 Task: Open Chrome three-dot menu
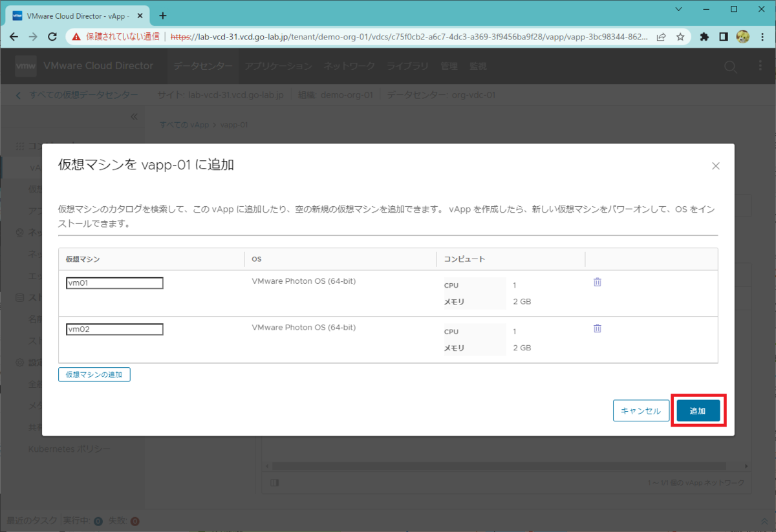[x=762, y=37]
